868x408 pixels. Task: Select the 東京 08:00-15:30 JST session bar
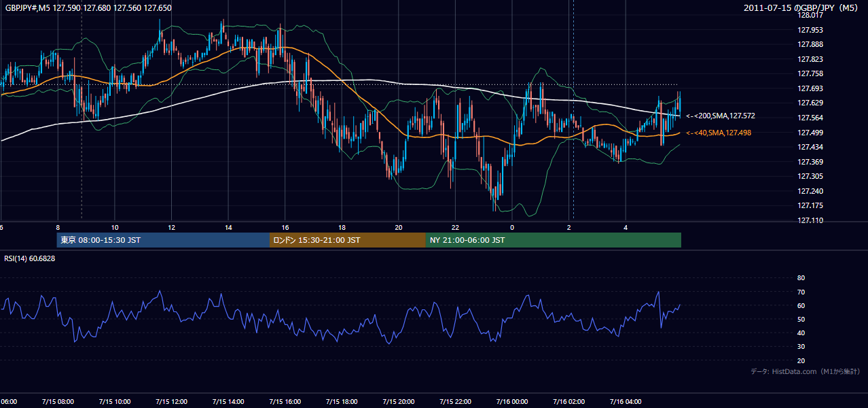[x=163, y=240]
